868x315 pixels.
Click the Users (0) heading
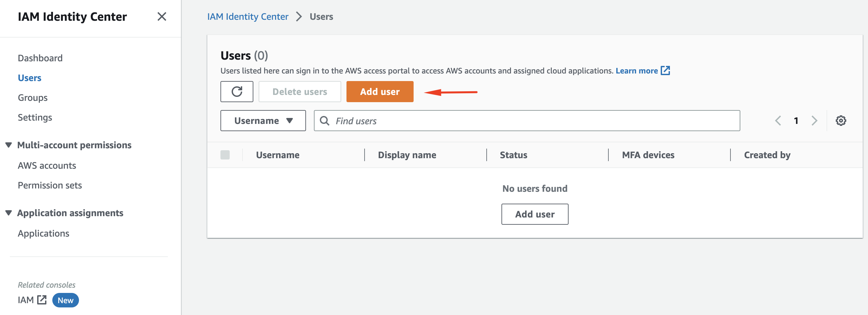tap(244, 55)
